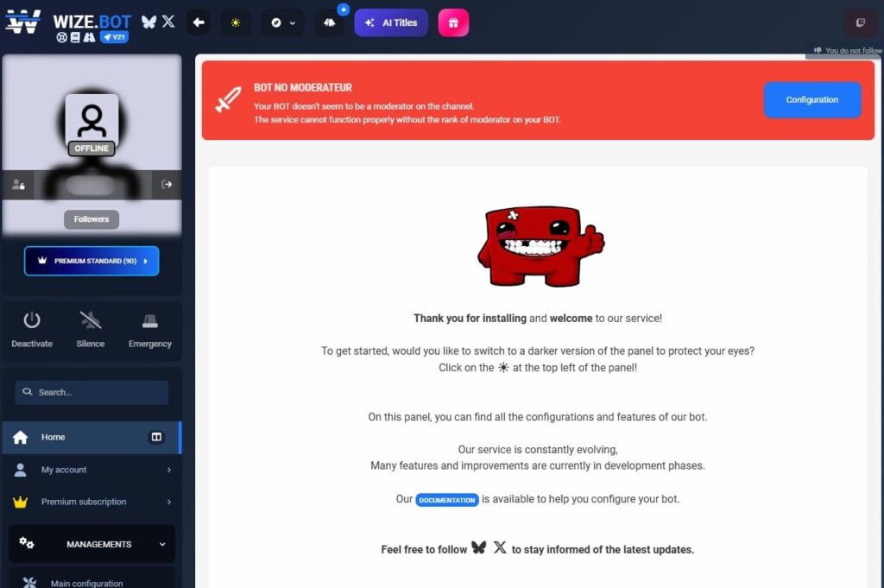884x588 pixels.
Task: Open the pink gift button
Action: tap(453, 22)
